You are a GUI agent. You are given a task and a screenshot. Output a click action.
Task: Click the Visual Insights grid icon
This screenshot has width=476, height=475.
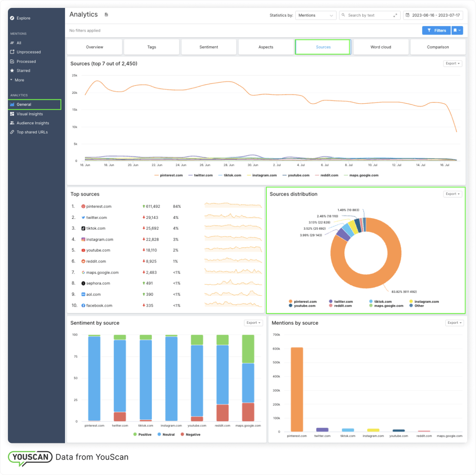(x=12, y=114)
